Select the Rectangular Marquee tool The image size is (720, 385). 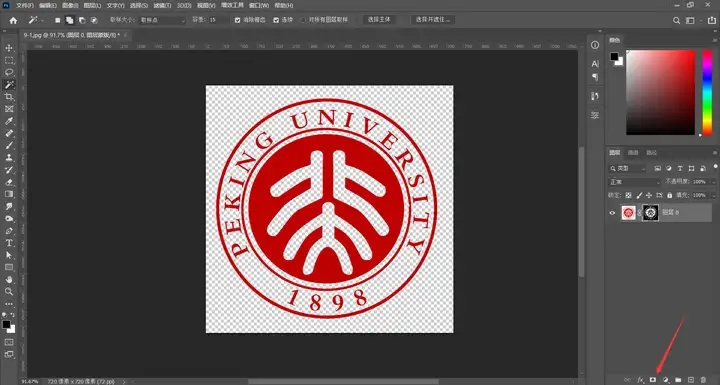click(9, 60)
